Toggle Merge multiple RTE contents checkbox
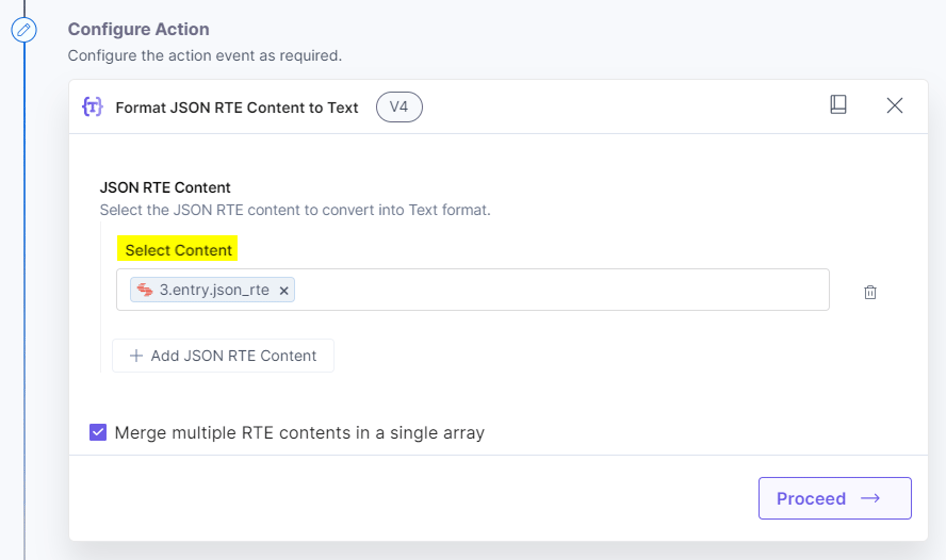Viewport: 946px width, 560px height. [98, 432]
